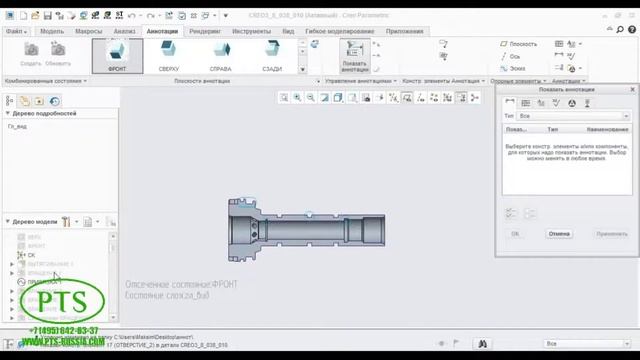Collapse the Дерево подробностей section

point(7,113)
